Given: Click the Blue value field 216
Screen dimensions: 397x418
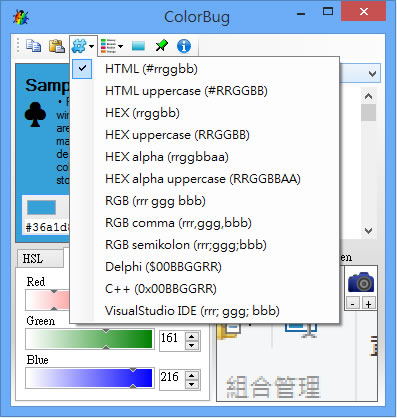Looking at the screenshot, I should (172, 379).
